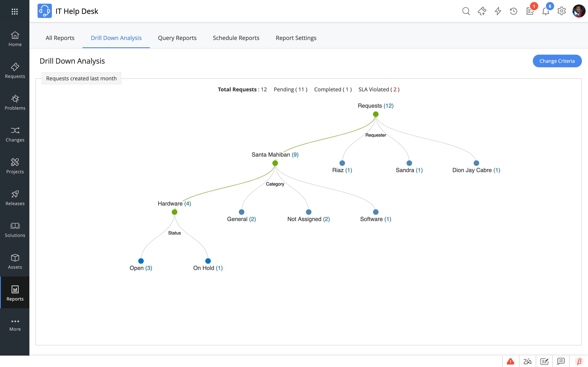Expand the Software node

point(376,212)
